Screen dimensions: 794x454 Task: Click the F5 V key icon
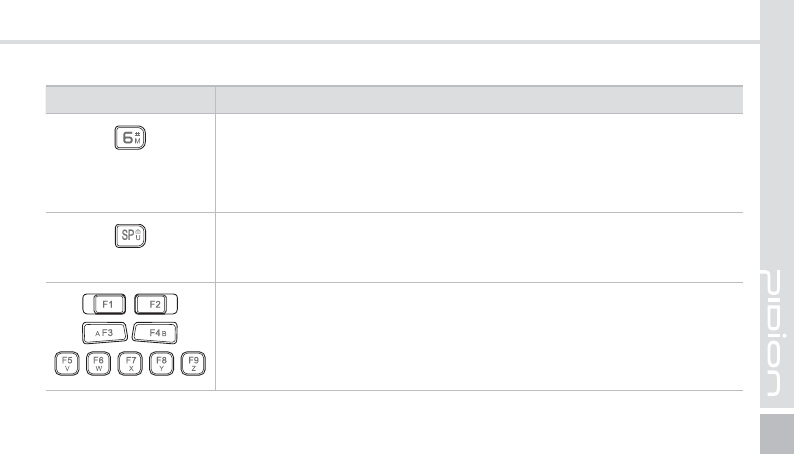(67, 363)
